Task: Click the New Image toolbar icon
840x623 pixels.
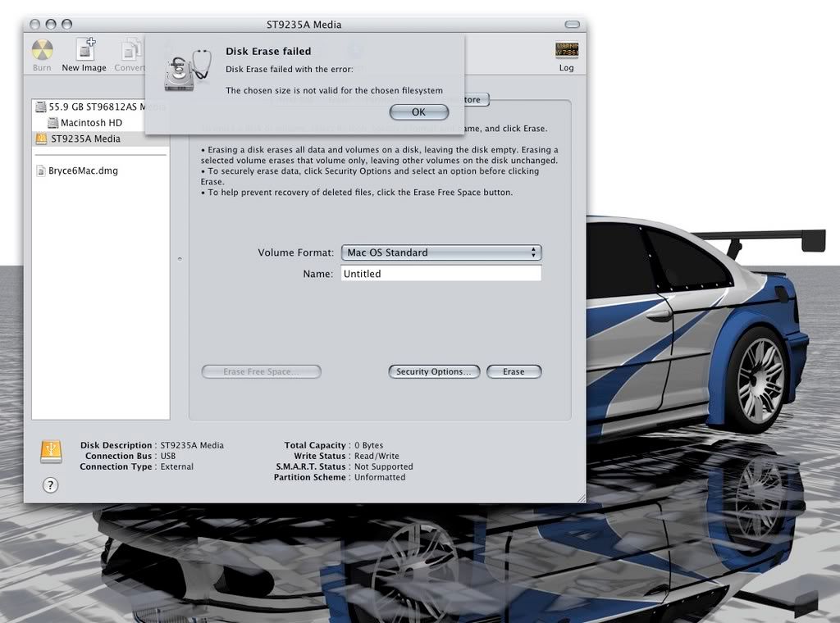Action: 84,51
